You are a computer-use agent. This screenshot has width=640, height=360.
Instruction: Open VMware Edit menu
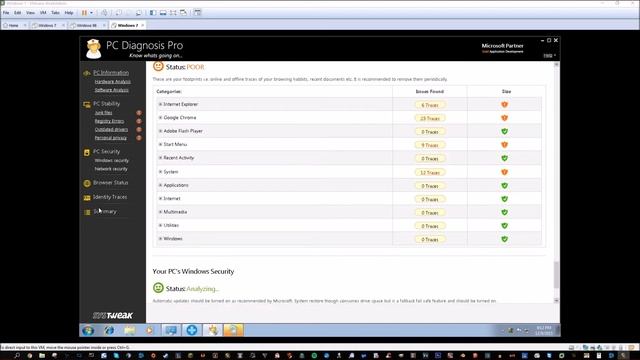(x=18, y=13)
